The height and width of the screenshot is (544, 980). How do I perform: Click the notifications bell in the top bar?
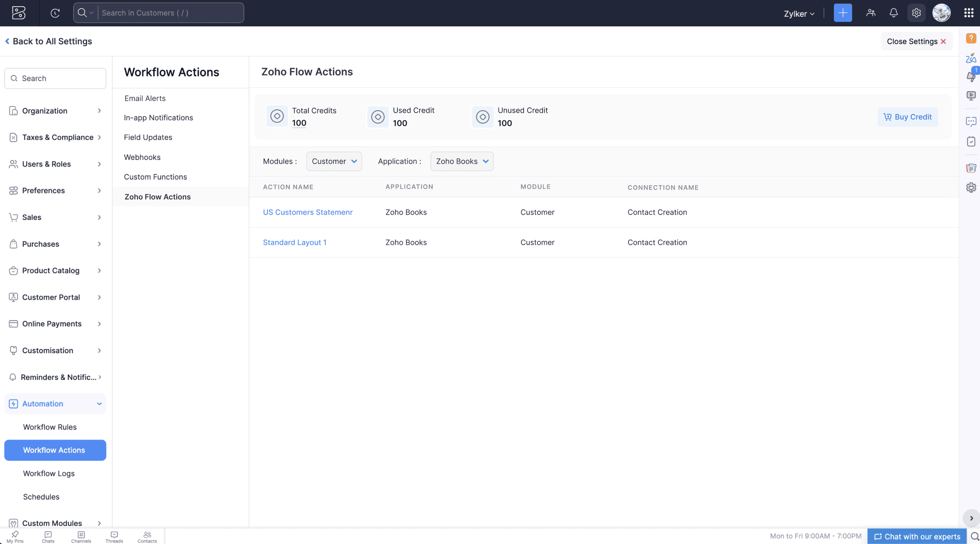click(x=893, y=13)
